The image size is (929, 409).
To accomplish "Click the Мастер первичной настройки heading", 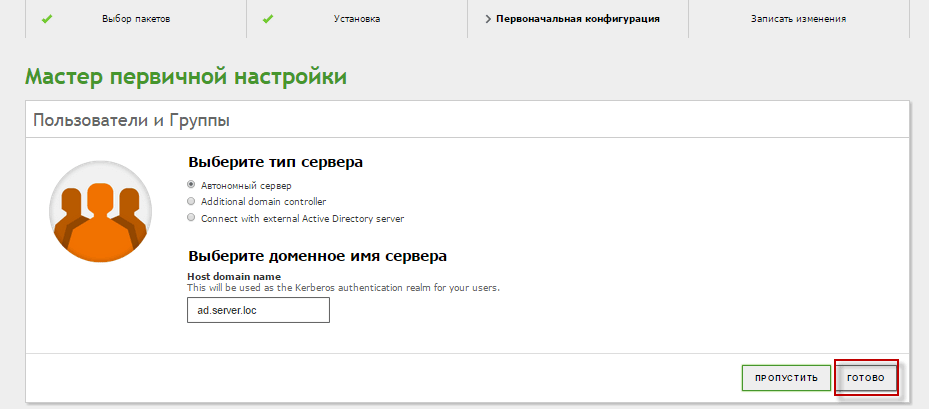I will coord(186,77).
